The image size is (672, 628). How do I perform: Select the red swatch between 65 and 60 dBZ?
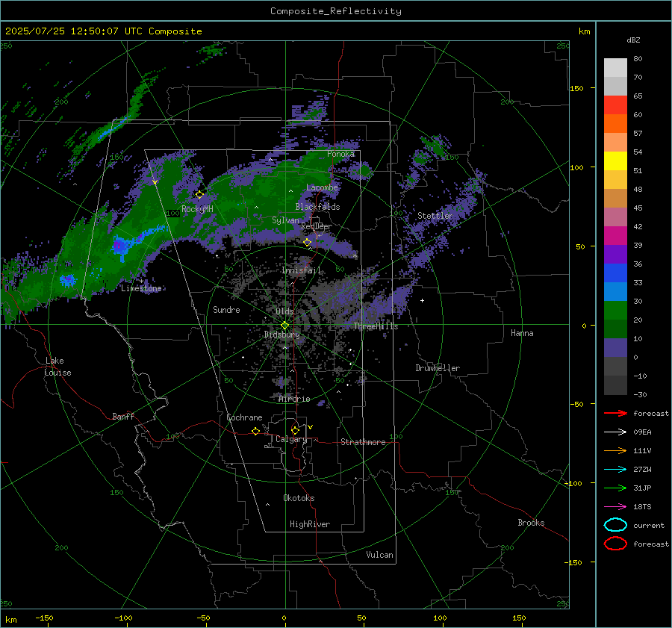[615, 105]
